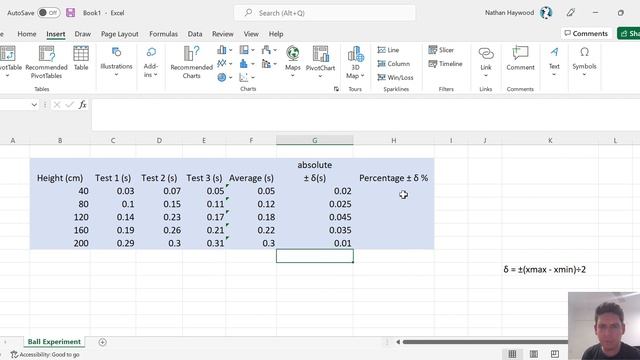This screenshot has width=640, height=360.
Task: Insert a waterfall or stock chart
Action: 266,50
